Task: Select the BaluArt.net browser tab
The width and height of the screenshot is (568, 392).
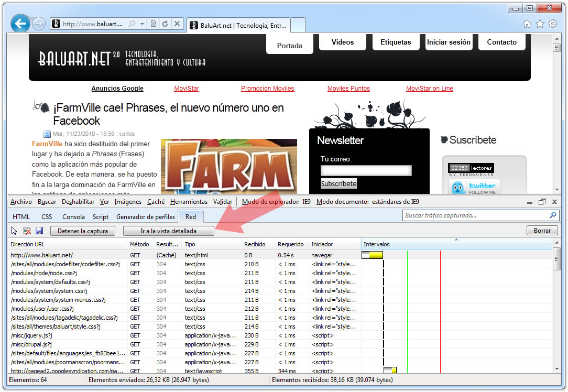Action: (x=238, y=25)
